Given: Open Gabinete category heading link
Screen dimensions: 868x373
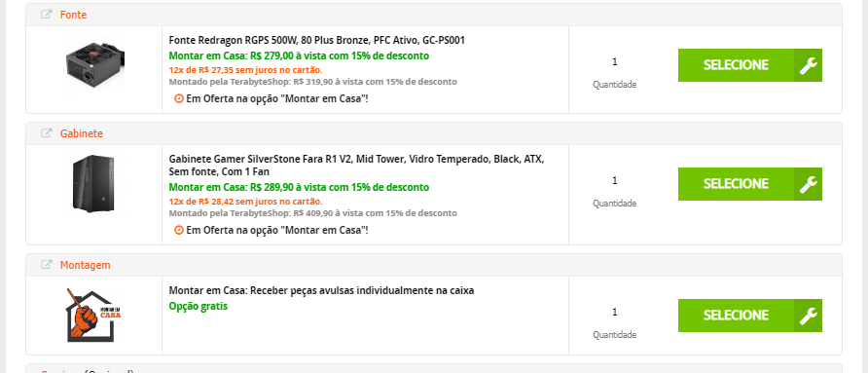Looking at the screenshot, I should click(x=82, y=133).
